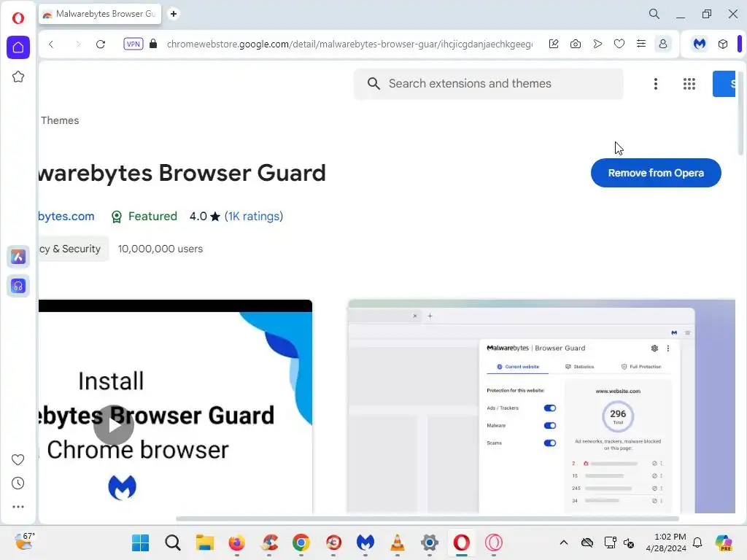747x560 pixels.
Task: Open web store three-dot menu
Action: (656, 84)
